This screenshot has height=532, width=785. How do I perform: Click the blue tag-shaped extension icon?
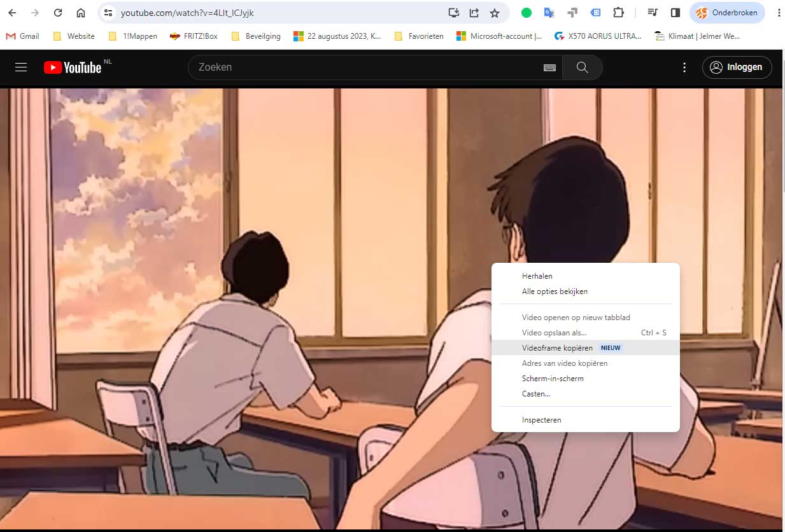point(595,13)
